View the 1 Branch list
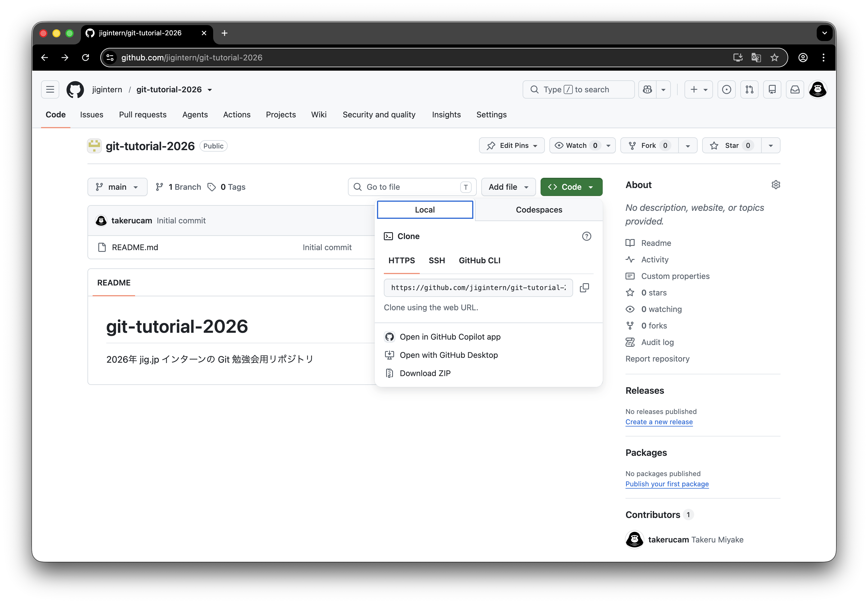Viewport: 868px width, 604px height. pyautogui.click(x=178, y=187)
